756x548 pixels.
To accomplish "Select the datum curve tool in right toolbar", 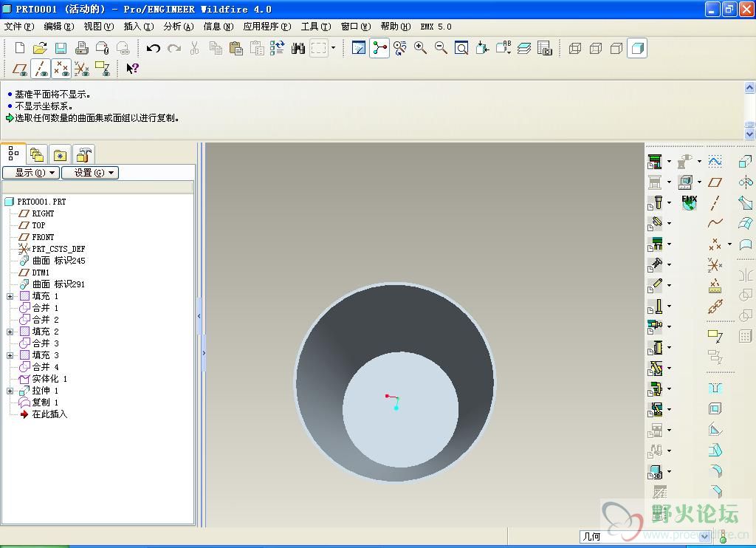I will point(715,223).
